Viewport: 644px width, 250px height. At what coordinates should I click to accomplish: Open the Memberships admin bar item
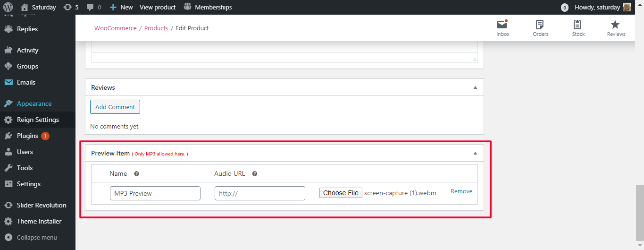[208, 7]
